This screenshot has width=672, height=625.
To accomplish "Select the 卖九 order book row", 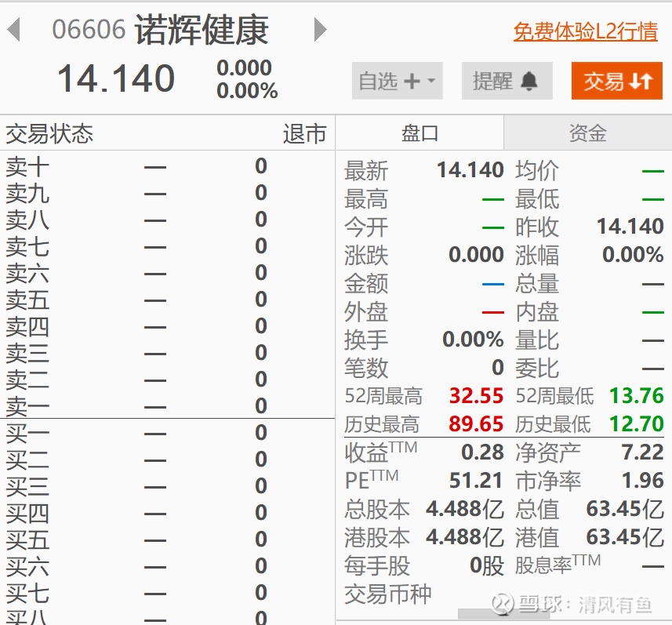I will click(x=167, y=193).
